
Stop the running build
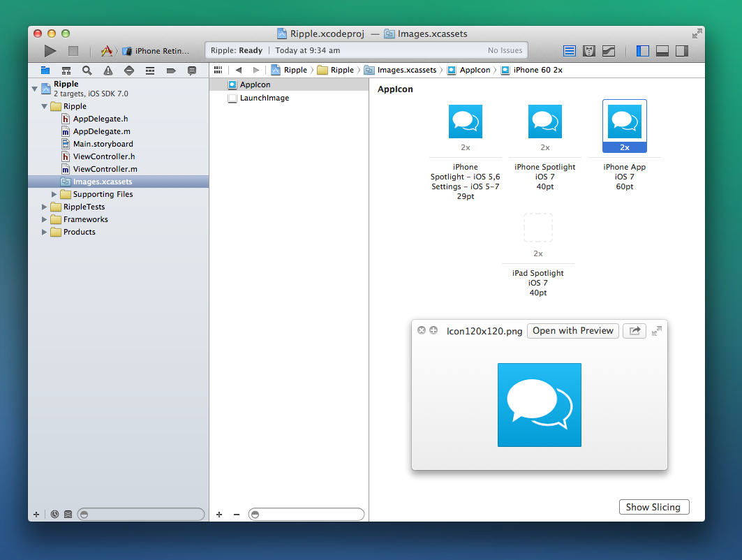[x=73, y=51]
